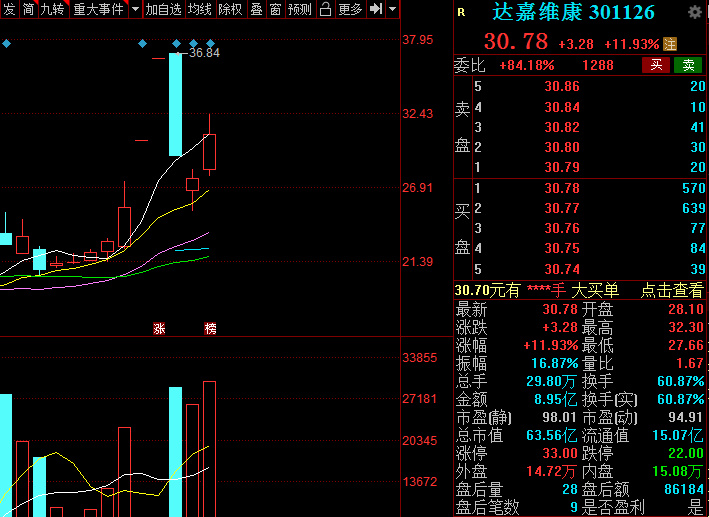Image resolution: width=709 pixels, height=517 pixels.
Task: Open the dropdown arrow after 重大事件
Action: pyautogui.click(x=135, y=9)
